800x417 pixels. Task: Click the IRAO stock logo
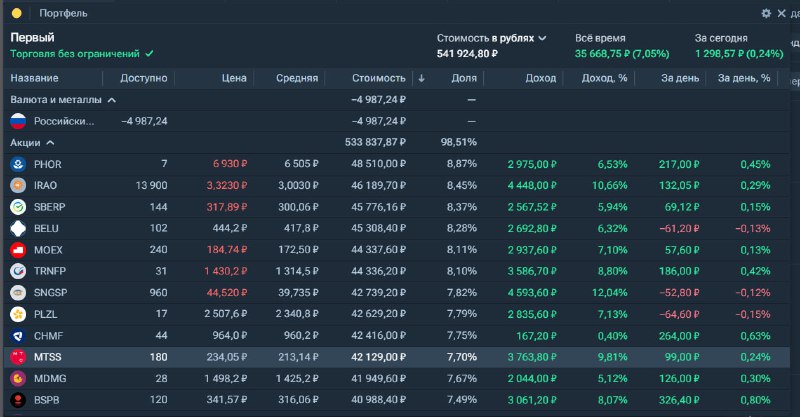(x=18, y=185)
